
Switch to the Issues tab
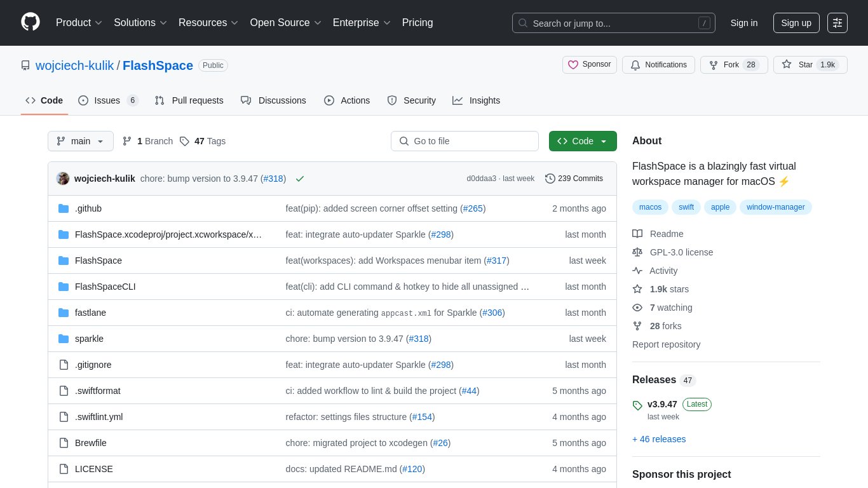click(107, 100)
